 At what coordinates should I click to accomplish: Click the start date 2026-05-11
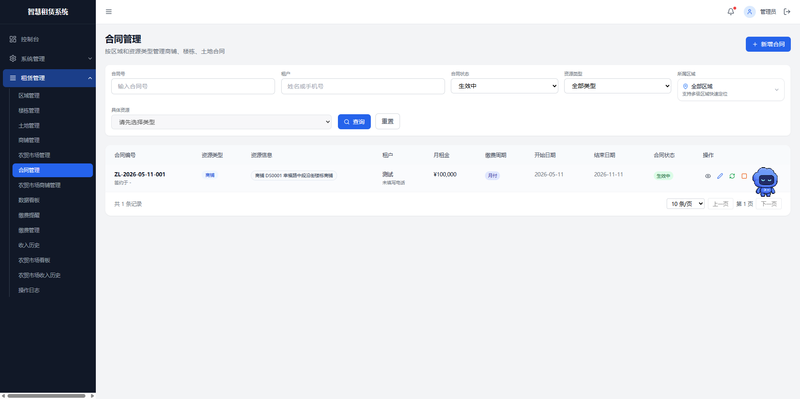(x=549, y=174)
